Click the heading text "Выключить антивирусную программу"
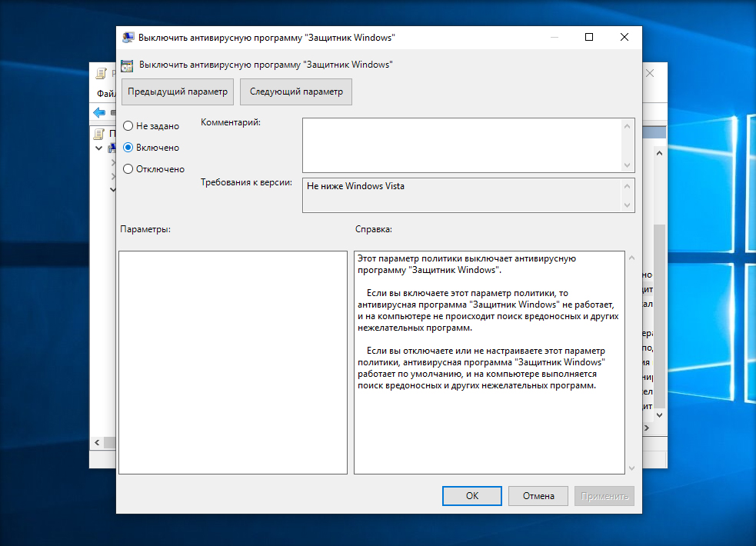 265,65
